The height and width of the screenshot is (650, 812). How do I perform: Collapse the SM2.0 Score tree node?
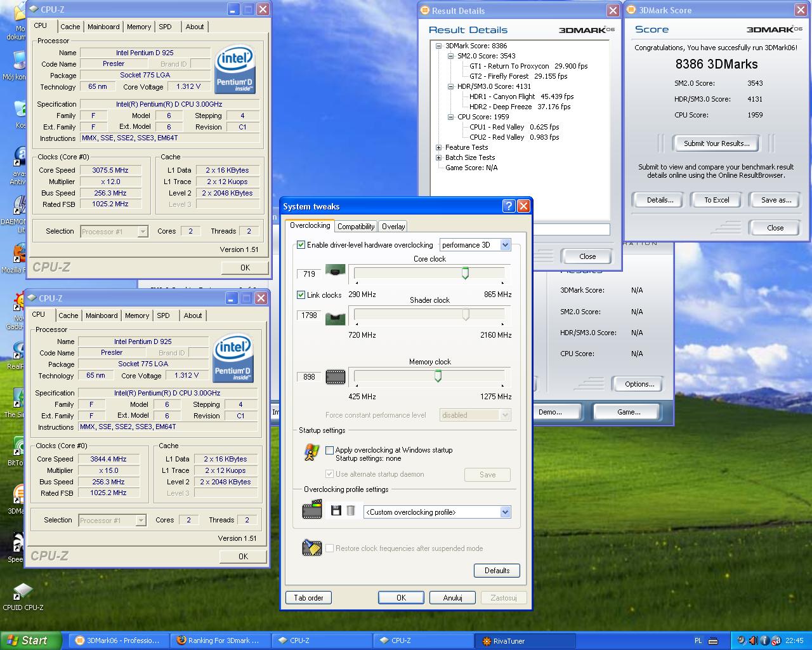[450, 56]
